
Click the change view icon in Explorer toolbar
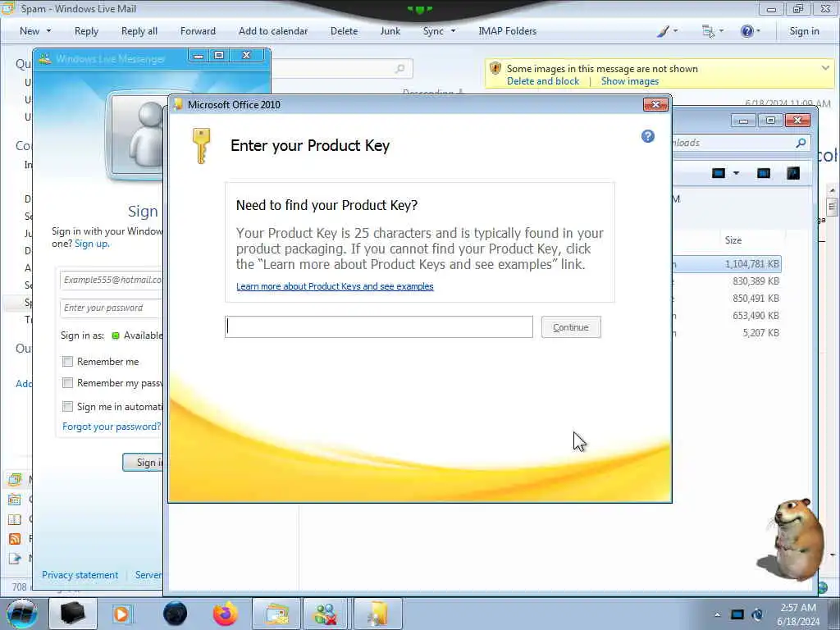click(719, 173)
